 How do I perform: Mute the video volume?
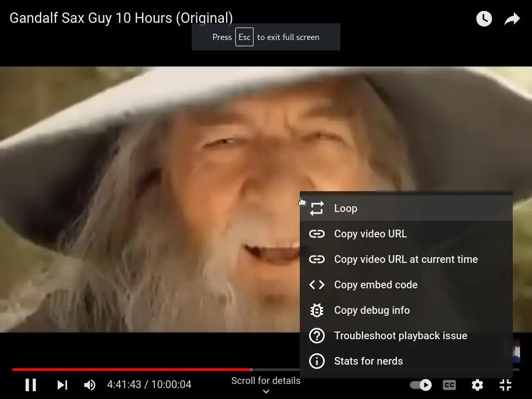tap(89, 385)
